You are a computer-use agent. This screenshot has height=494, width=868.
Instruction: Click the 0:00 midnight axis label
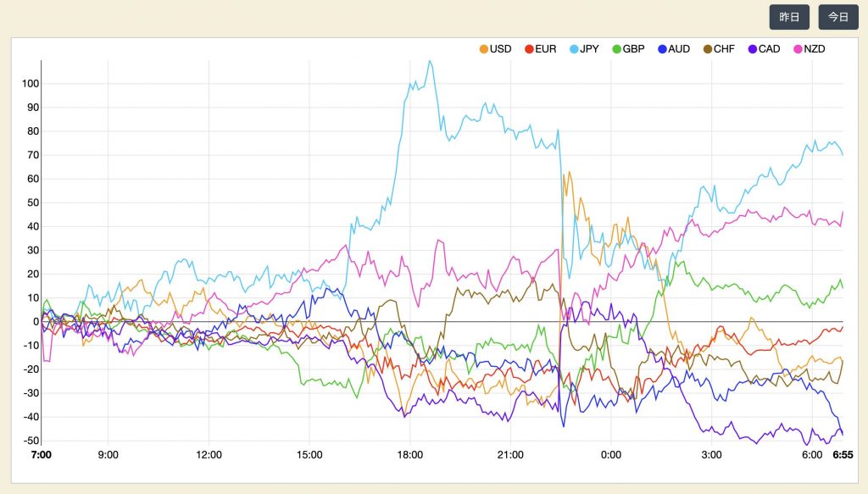pyautogui.click(x=610, y=455)
